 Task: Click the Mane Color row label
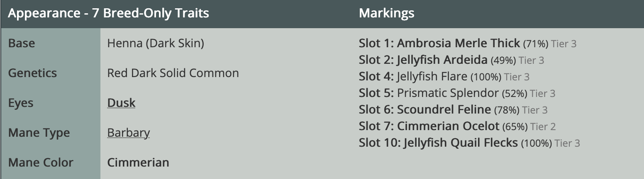point(41,162)
